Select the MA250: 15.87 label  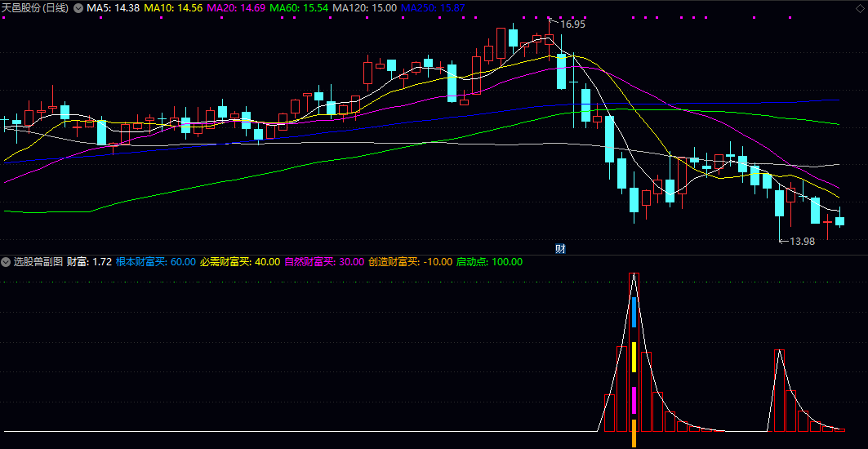tap(433, 8)
